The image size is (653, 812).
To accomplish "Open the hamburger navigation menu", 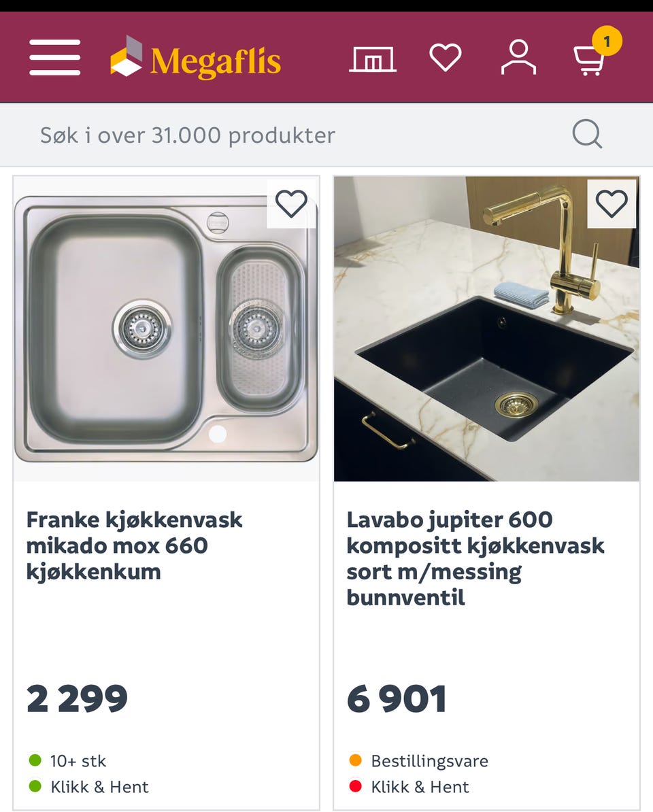I will pyautogui.click(x=54, y=58).
